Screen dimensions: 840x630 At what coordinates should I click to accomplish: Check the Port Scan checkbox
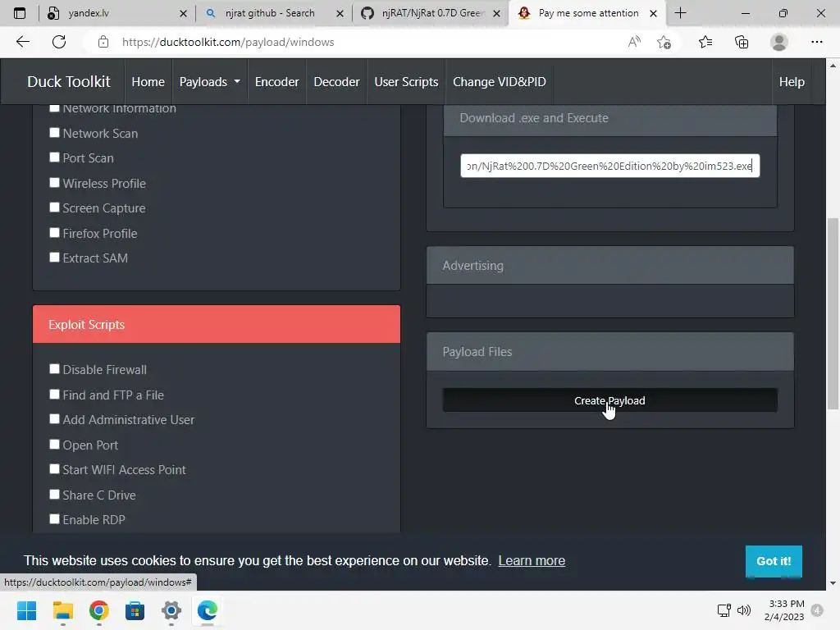tap(54, 157)
